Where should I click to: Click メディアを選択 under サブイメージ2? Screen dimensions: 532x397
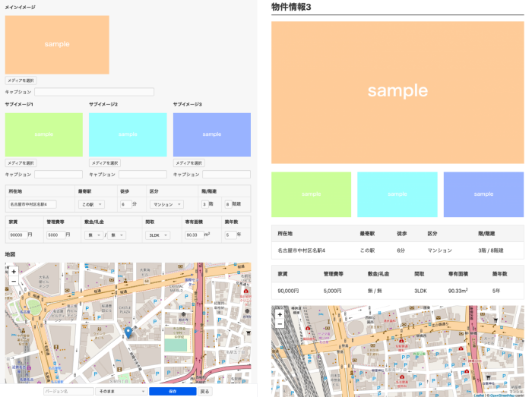(x=105, y=163)
